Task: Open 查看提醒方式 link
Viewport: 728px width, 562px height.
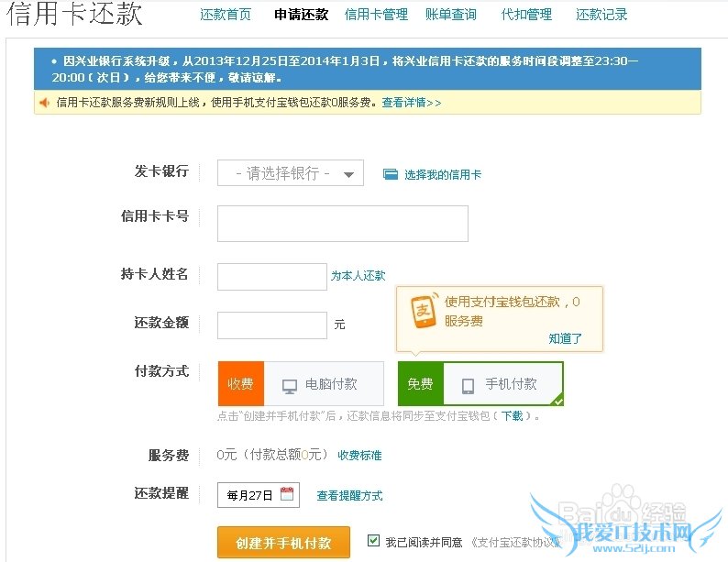Action: click(349, 496)
